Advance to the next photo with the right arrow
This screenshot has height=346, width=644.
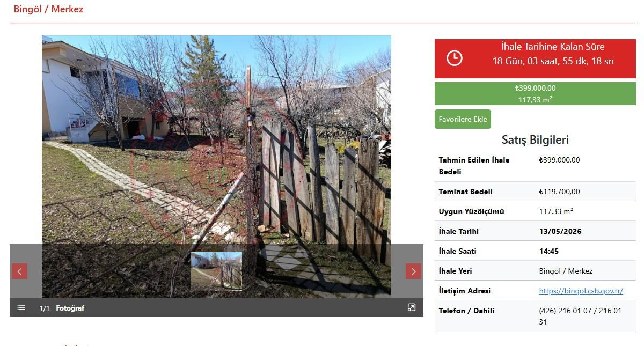[x=413, y=271]
